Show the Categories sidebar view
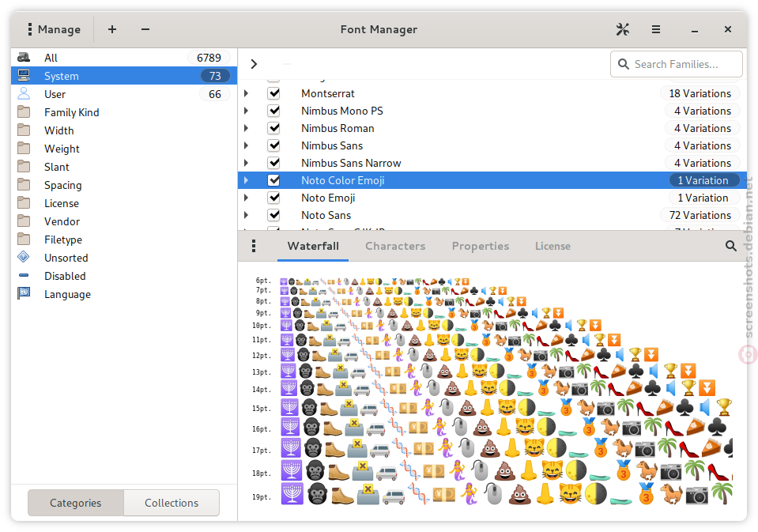Image resolution: width=758 pixels, height=532 pixels. (76, 503)
